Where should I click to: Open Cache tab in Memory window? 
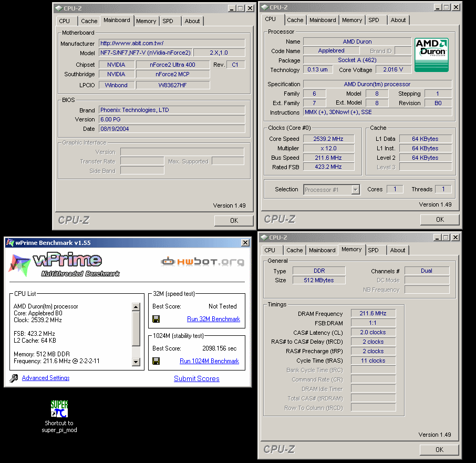coord(294,250)
